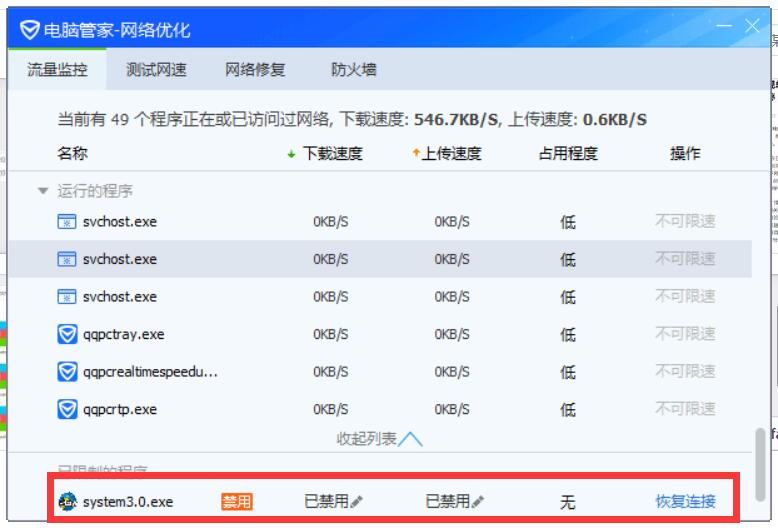Click 不可限速 for qqpcrealtimespeedu...

[685, 371]
